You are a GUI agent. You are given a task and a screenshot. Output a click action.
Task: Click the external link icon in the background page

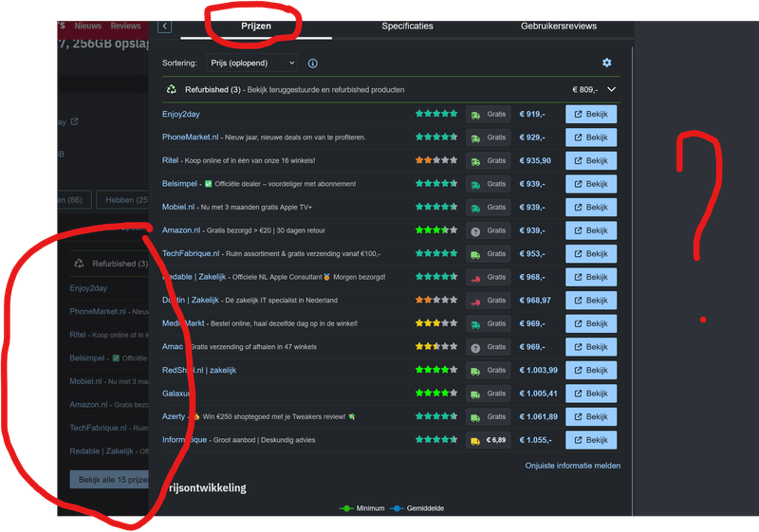pyautogui.click(x=75, y=121)
